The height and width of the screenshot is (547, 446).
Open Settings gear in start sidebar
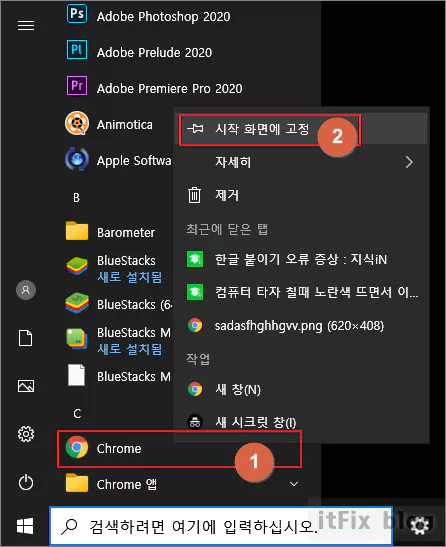coord(26,434)
